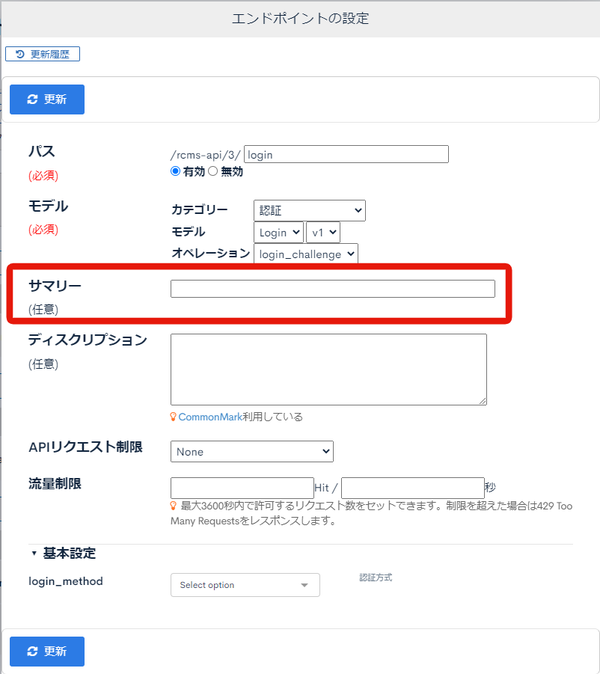This screenshot has height=674, width=600.
Task: Click the /rcms-api/3/ path prefix text
Action: pos(205,155)
